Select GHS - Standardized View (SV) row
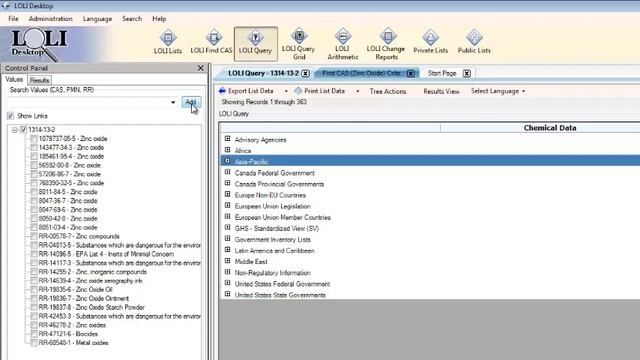This screenshot has width=640, height=360. (277, 229)
